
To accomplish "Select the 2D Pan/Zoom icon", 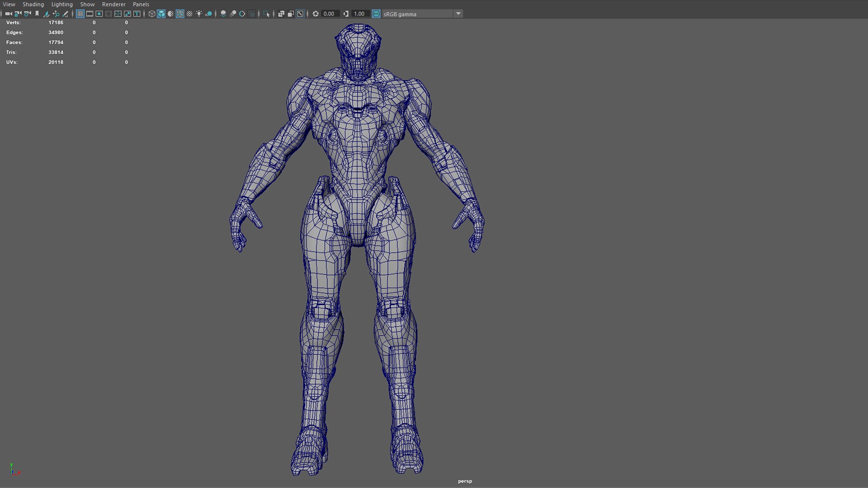I will 56,14.
